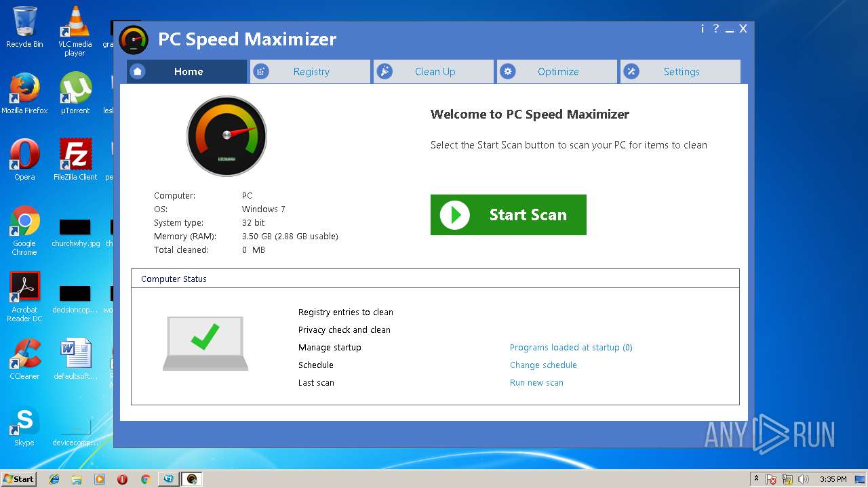Open the Windows Start menu
The image size is (868, 488).
pos(18,479)
